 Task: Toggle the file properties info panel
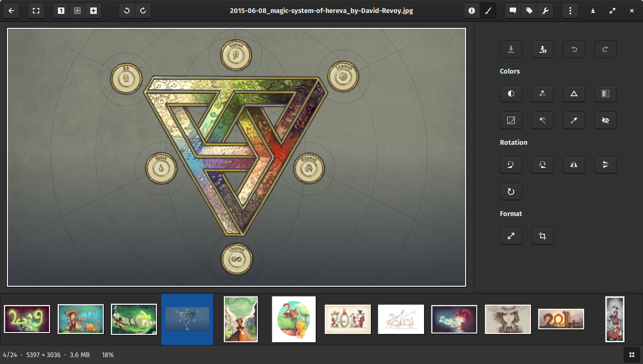click(x=472, y=11)
